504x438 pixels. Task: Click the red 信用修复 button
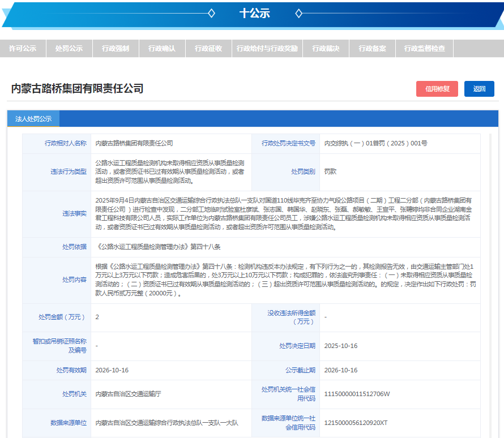click(437, 89)
